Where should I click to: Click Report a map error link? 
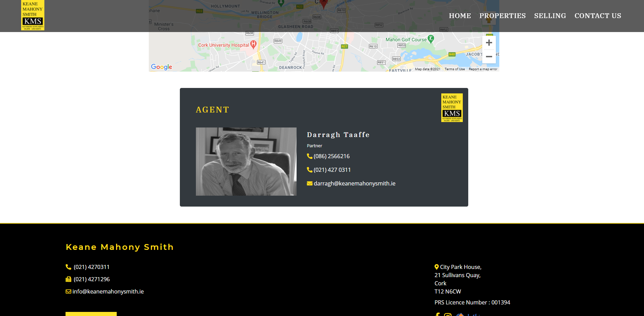tap(483, 69)
